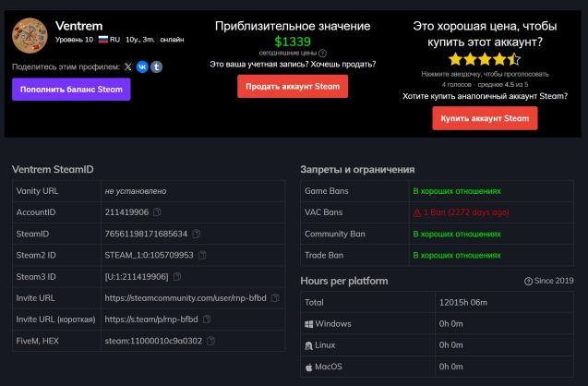Click the help icon beside Since 2019
This screenshot has height=386, width=588.
click(x=528, y=281)
